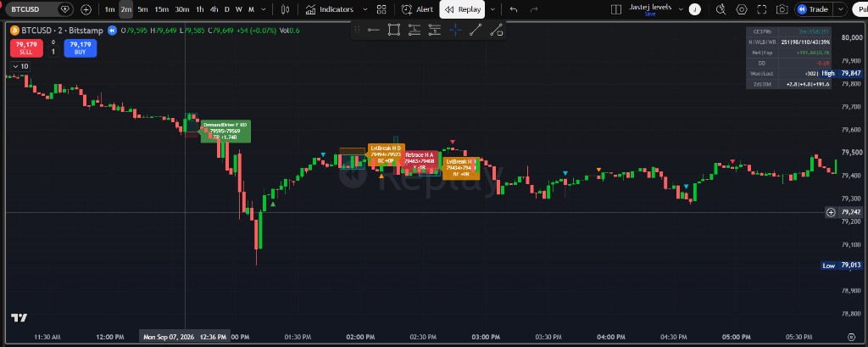Open the quick search icon
The width and height of the screenshot is (868, 347).
pyautogui.click(x=721, y=9)
